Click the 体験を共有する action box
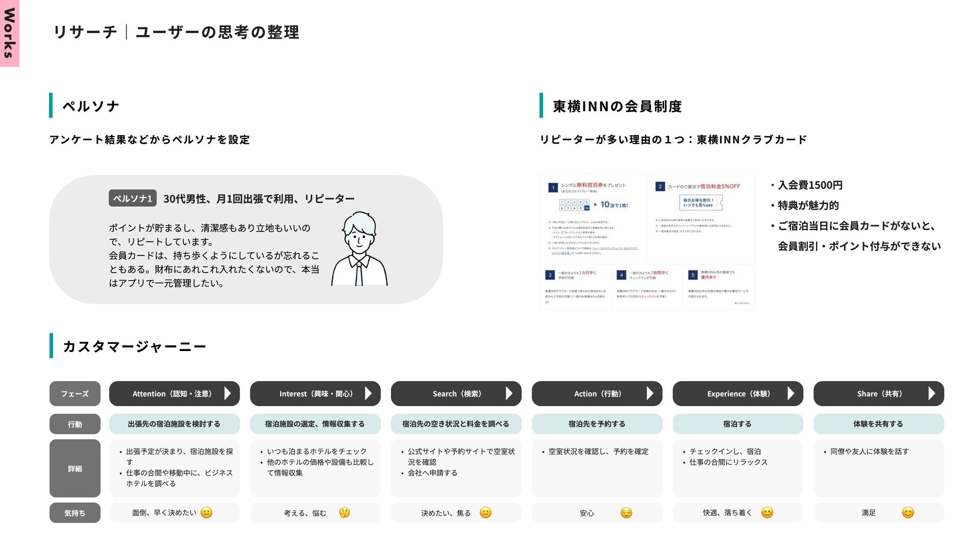The image size is (980, 551). 878,424
